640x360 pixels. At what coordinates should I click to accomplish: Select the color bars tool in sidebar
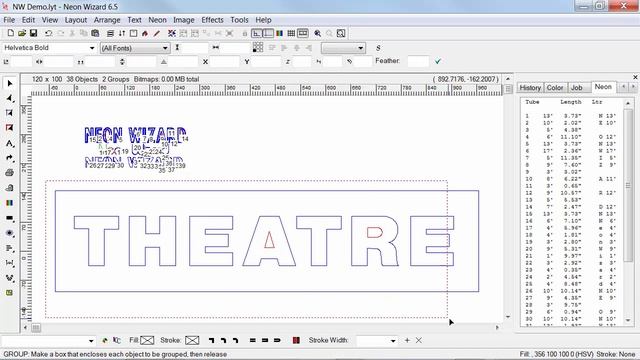click(x=9, y=203)
